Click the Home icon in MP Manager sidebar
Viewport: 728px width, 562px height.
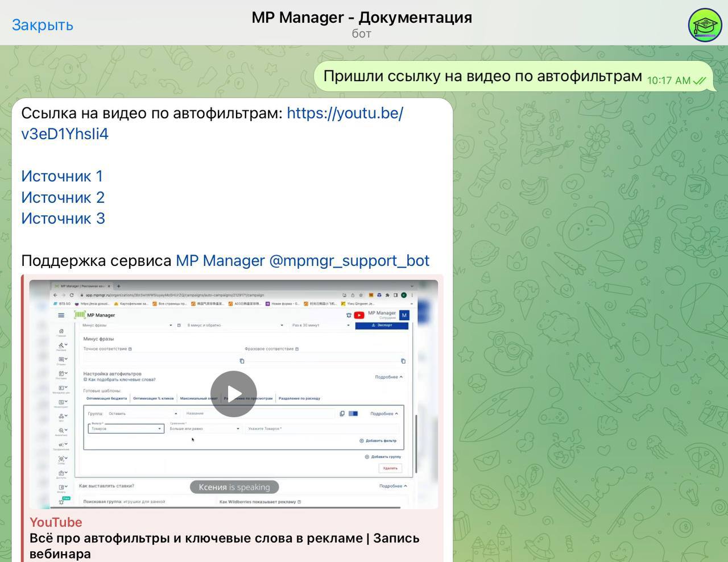[x=61, y=331]
